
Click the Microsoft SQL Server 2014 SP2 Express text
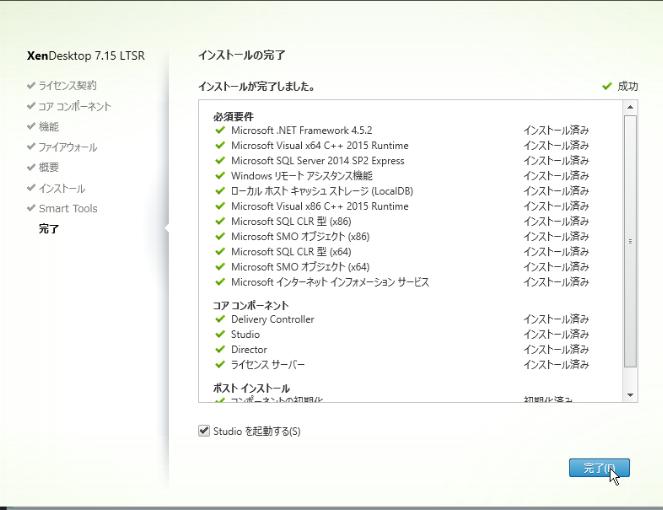pos(318,161)
